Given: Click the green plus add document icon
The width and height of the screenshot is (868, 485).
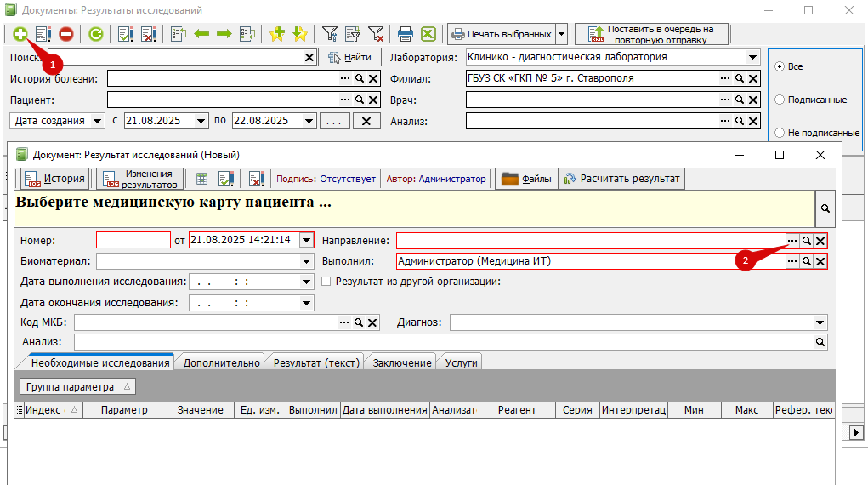Looking at the screenshot, I should [x=20, y=34].
